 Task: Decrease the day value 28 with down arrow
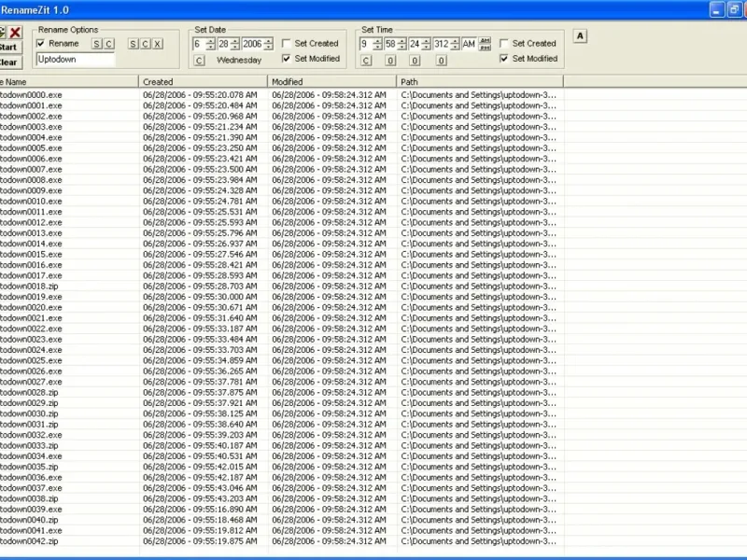235,48
